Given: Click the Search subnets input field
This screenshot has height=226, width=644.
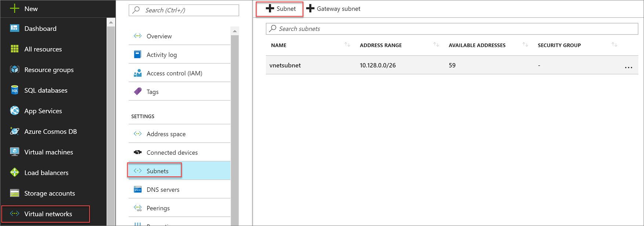Looking at the screenshot, I should tap(451, 29).
